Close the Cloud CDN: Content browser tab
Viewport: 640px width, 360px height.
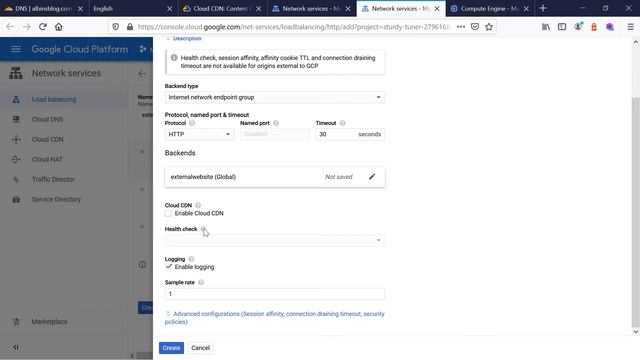(x=259, y=9)
